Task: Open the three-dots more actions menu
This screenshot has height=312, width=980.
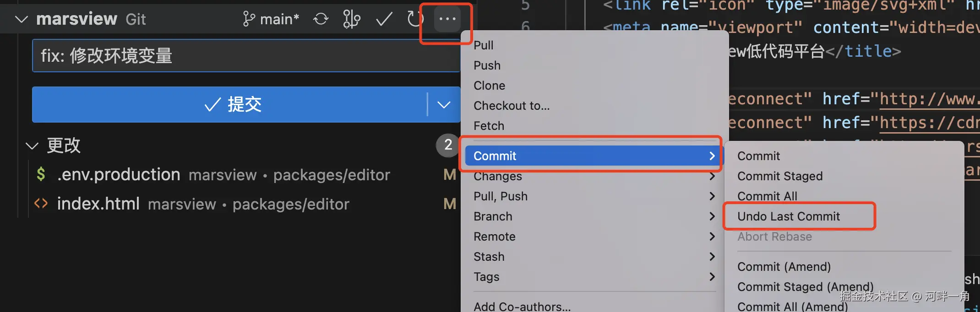Action: tap(447, 19)
